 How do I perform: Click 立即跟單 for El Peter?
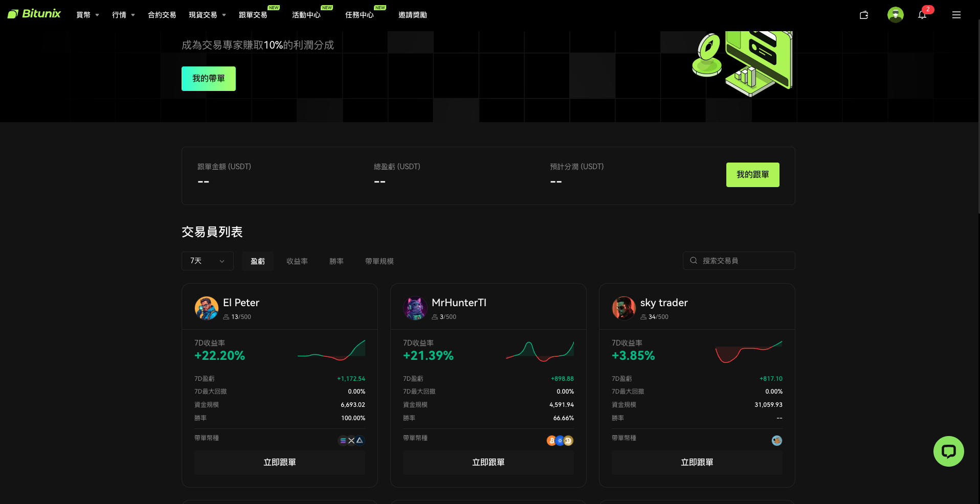280,463
